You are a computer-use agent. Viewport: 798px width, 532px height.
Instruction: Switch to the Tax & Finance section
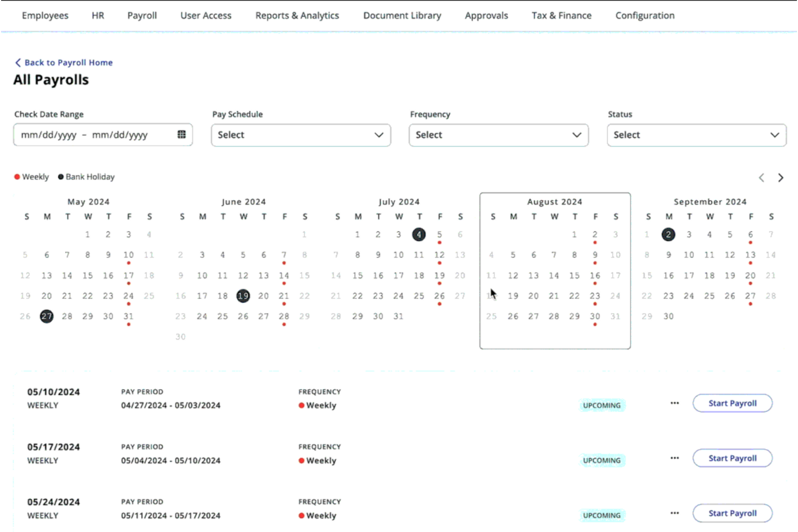(561, 15)
